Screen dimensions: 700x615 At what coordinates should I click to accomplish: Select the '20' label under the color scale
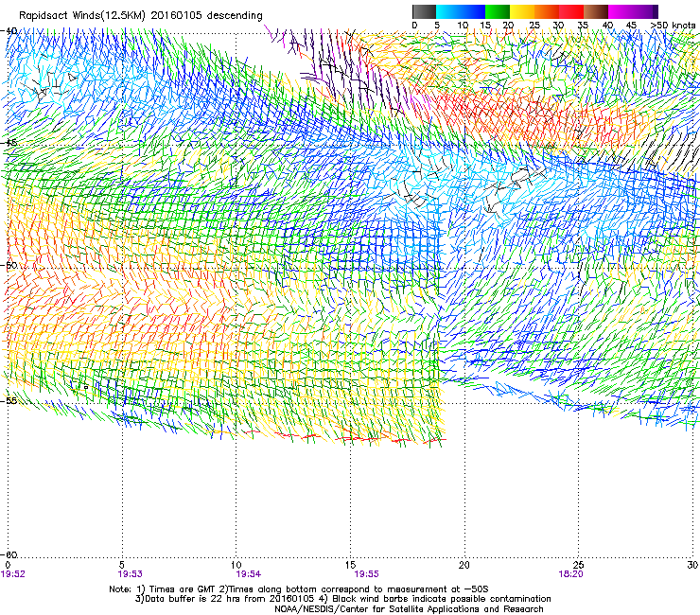click(508, 26)
